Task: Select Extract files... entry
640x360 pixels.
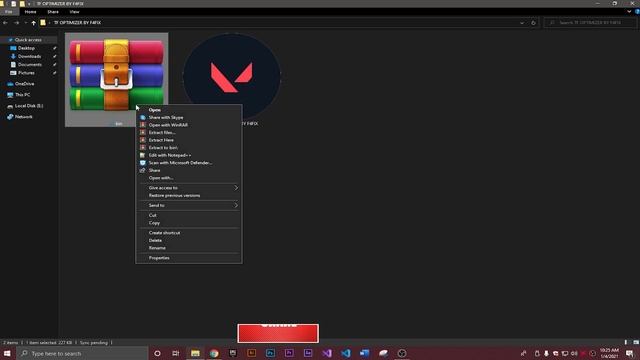Action: click(x=162, y=133)
